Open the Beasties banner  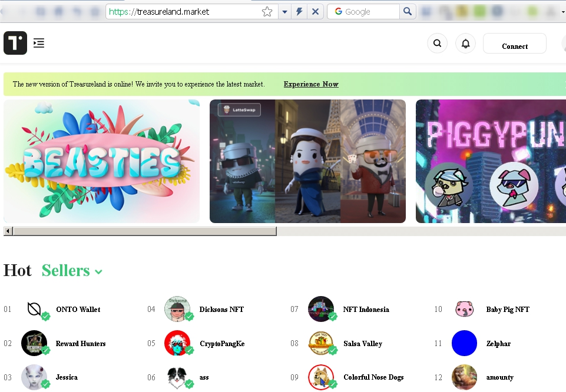(101, 161)
